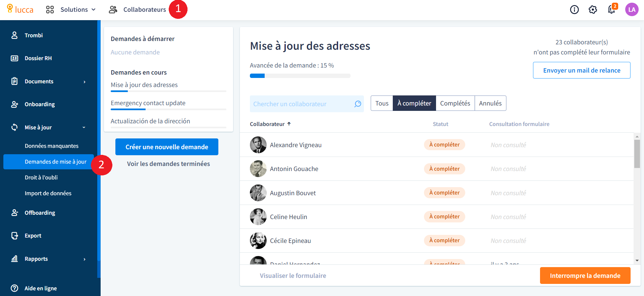644x296 pixels.
Task: Sort by Collaborateur arrow icon
Action: point(289,124)
